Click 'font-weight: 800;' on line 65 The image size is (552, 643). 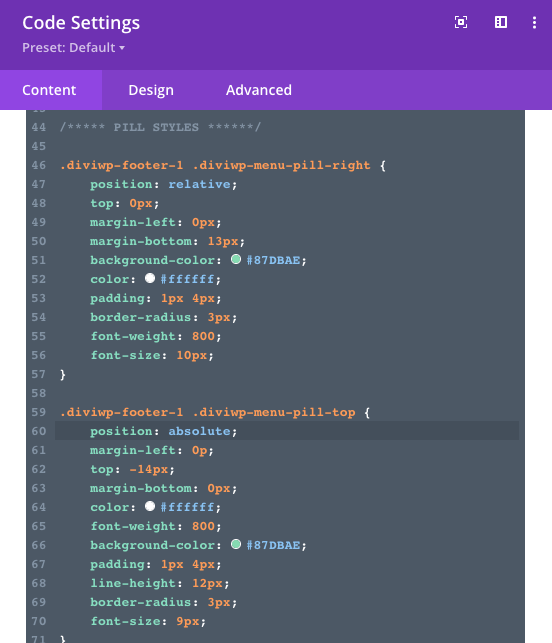tap(156, 526)
